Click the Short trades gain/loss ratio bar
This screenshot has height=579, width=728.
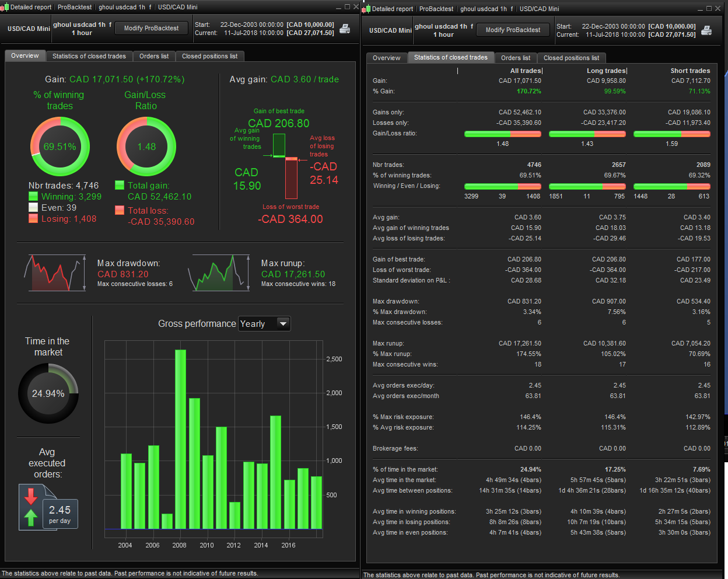[672, 134]
